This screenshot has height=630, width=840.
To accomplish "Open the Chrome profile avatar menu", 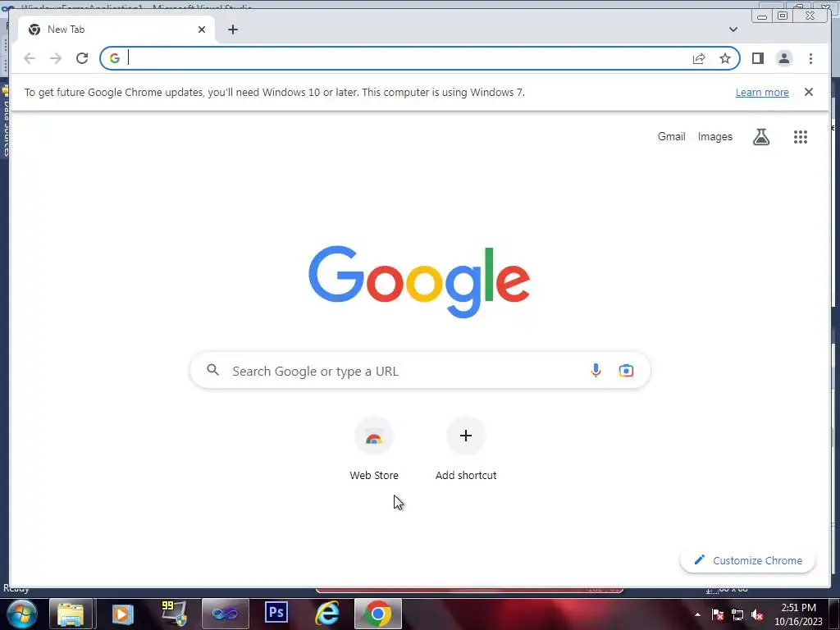I will pyautogui.click(x=783, y=58).
